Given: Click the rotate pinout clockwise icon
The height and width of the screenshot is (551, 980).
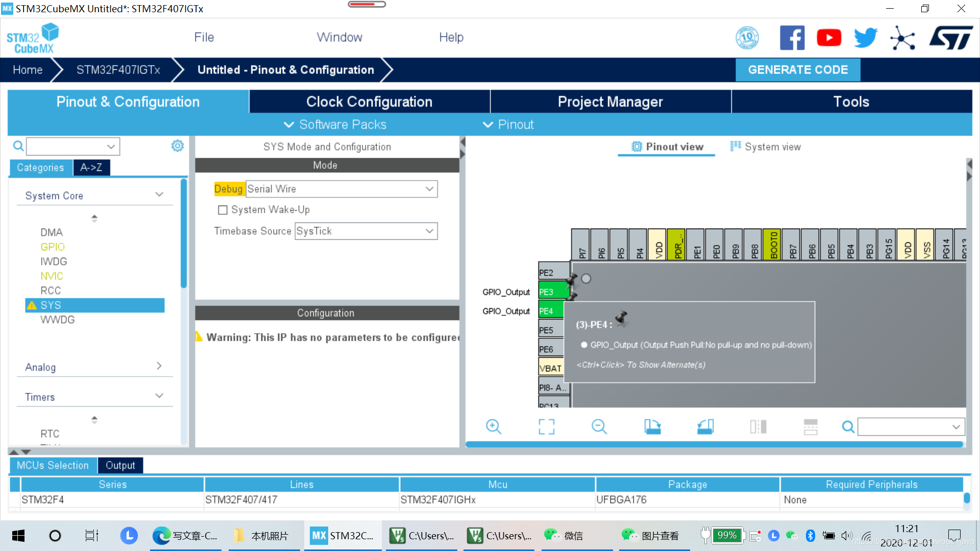Looking at the screenshot, I should (x=652, y=427).
